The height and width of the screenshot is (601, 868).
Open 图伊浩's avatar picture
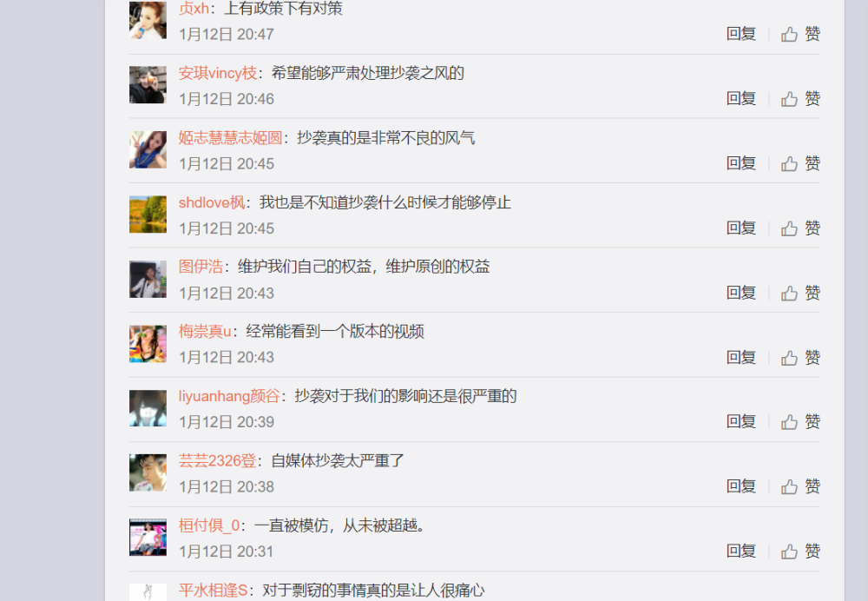148,279
